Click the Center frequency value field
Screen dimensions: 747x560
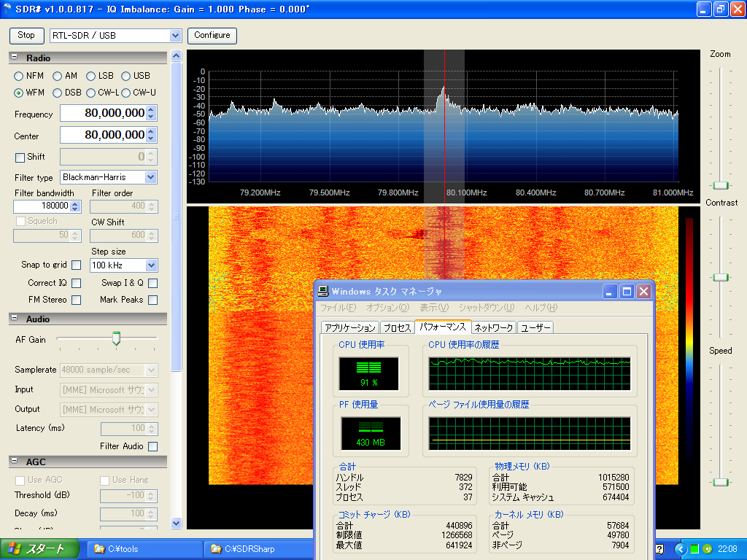click(x=104, y=135)
